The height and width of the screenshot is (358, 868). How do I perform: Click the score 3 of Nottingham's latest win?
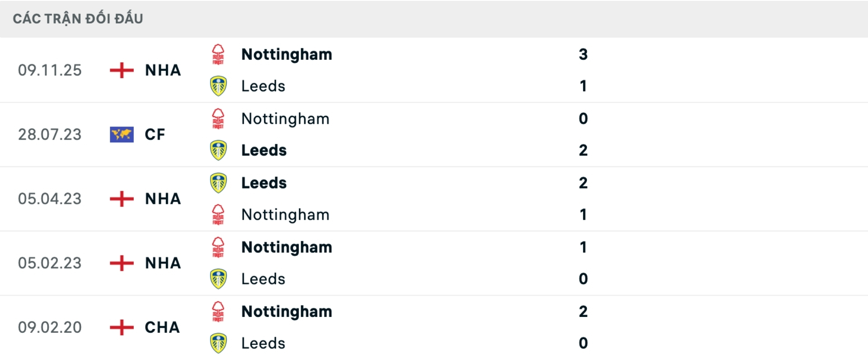click(x=584, y=54)
